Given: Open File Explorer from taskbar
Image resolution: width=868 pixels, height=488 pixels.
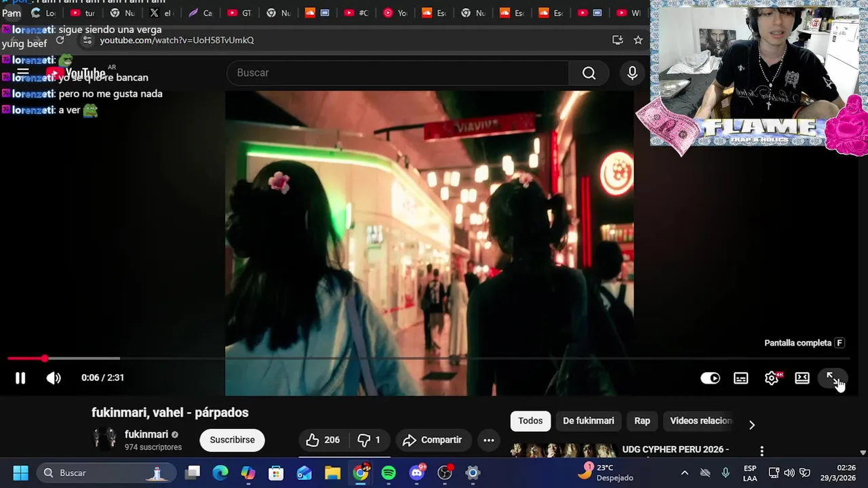Looking at the screenshot, I should (x=332, y=472).
